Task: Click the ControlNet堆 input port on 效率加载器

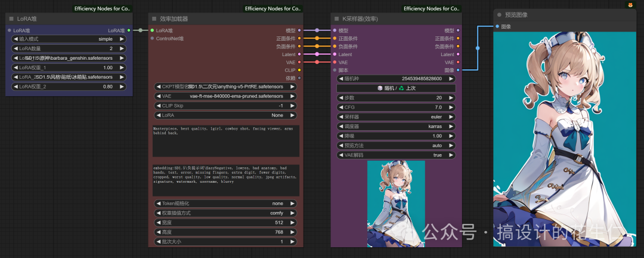Action: (x=152, y=38)
